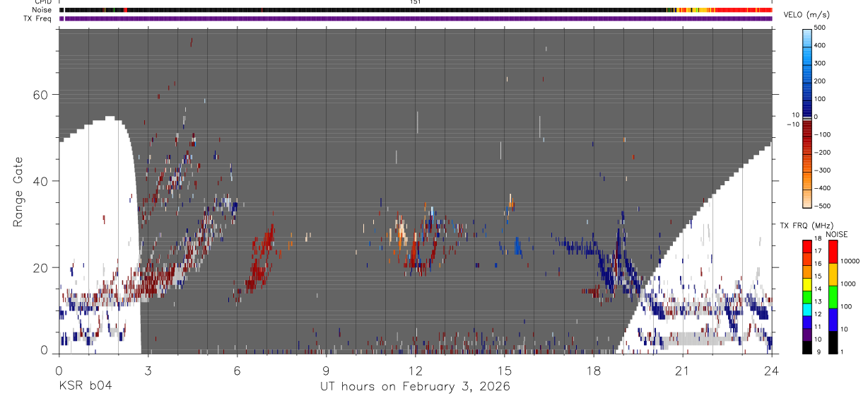The height and width of the screenshot is (401, 868).
Task: Click the light blue echo patch near 15.5 UT
Action: (517, 245)
